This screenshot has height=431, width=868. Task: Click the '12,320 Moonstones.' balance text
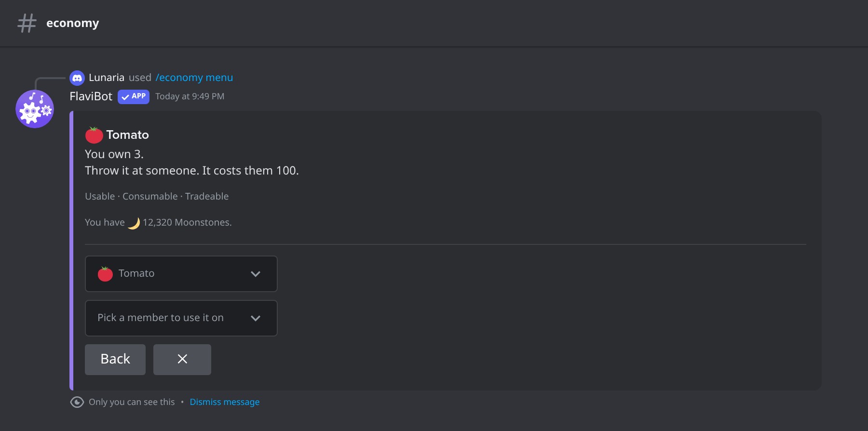[x=187, y=223]
